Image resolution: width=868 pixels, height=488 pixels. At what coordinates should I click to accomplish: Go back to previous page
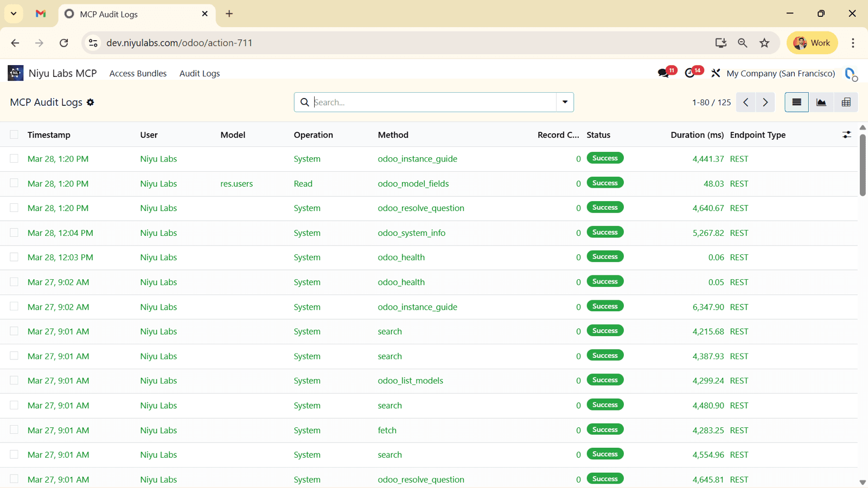coord(15,43)
